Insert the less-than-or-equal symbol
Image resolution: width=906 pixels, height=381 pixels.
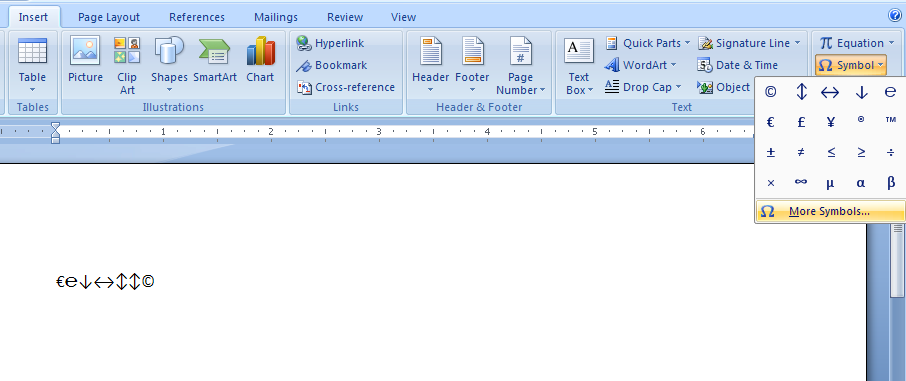(830, 152)
